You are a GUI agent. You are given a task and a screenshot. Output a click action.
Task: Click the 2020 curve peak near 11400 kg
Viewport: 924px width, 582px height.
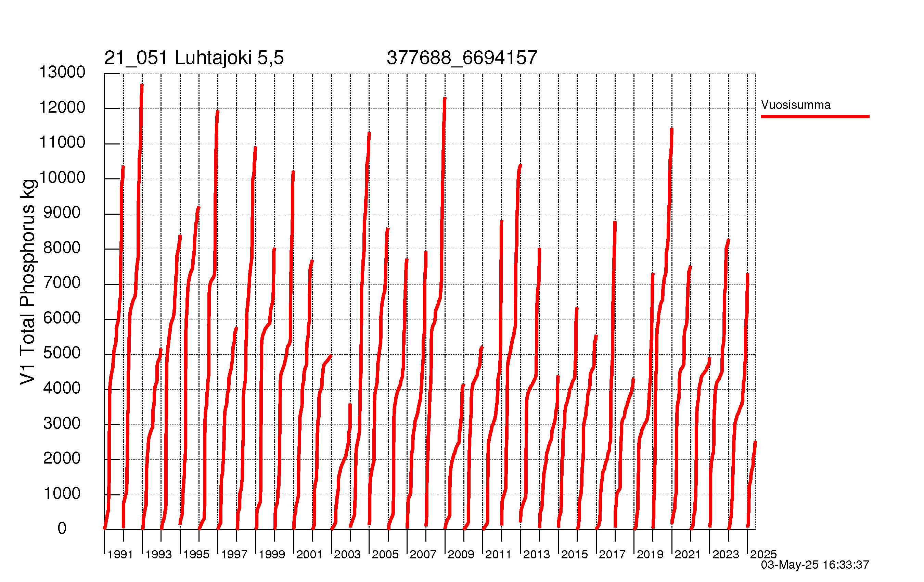(x=672, y=130)
